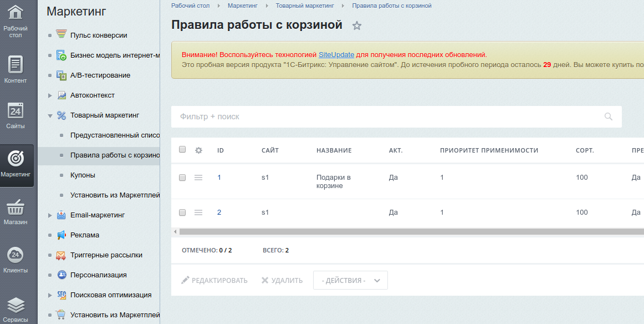Open the Клиенты cloud icon
Screen dimensions: 644x324
(16, 255)
